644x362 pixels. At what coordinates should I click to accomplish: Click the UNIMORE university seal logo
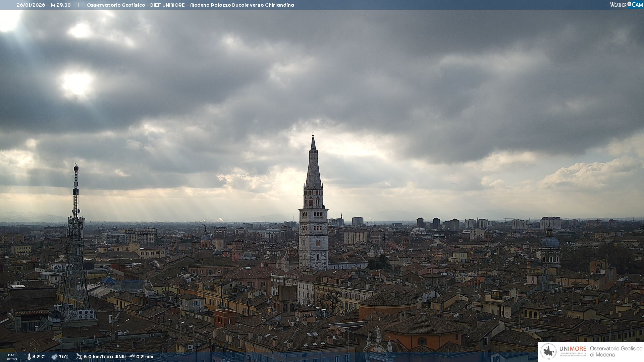point(548,351)
